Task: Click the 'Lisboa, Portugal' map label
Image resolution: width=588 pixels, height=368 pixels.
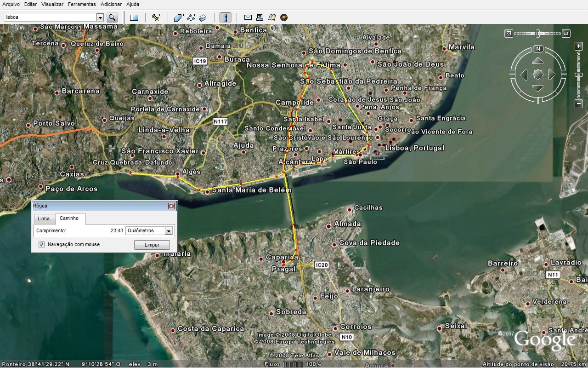Action: point(415,148)
